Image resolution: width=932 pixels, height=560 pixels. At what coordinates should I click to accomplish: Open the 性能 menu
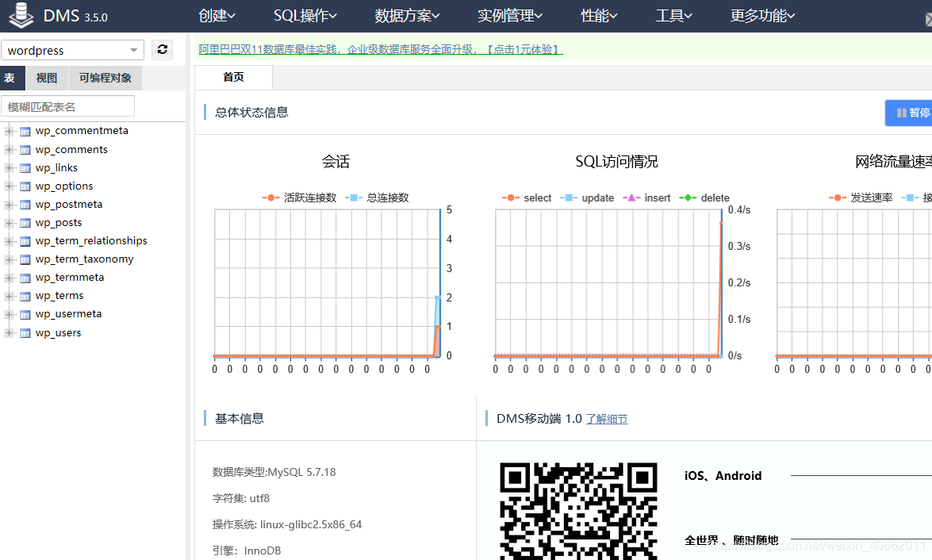pyautogui.click(x=599, y=15)
